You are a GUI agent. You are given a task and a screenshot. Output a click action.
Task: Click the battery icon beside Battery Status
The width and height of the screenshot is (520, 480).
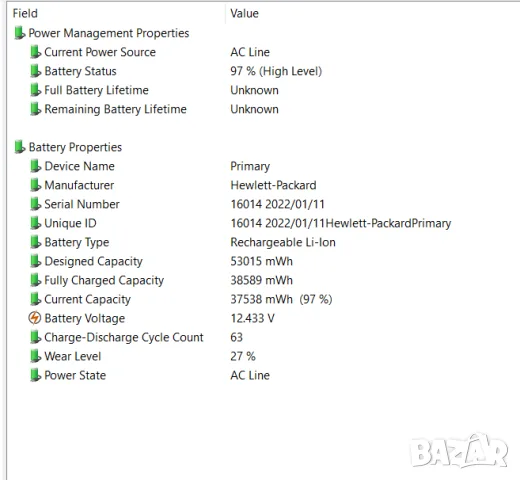click(x=35, y=71)
